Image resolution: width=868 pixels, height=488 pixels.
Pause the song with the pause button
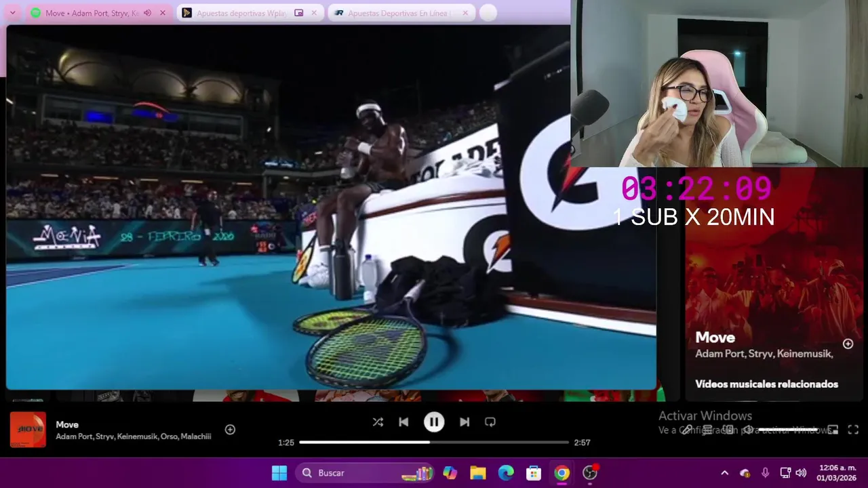point(434,422)
